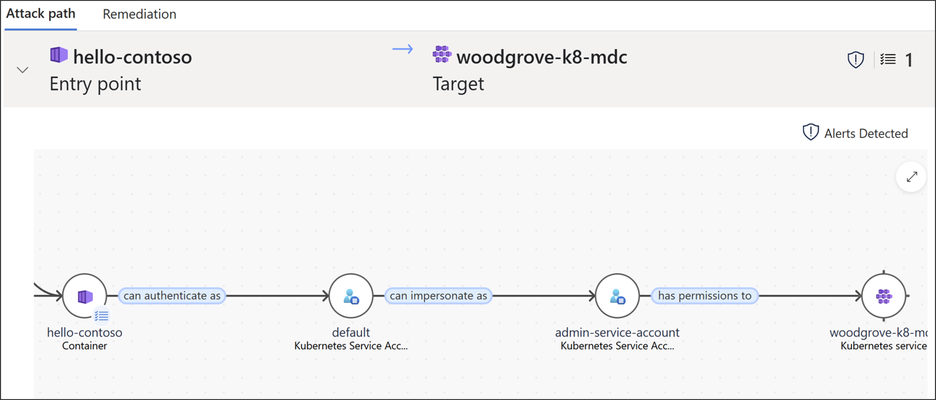The image size is (936, 400).
Task: Click the recommendations list icon beside count 1
Action: coord(888,60)
